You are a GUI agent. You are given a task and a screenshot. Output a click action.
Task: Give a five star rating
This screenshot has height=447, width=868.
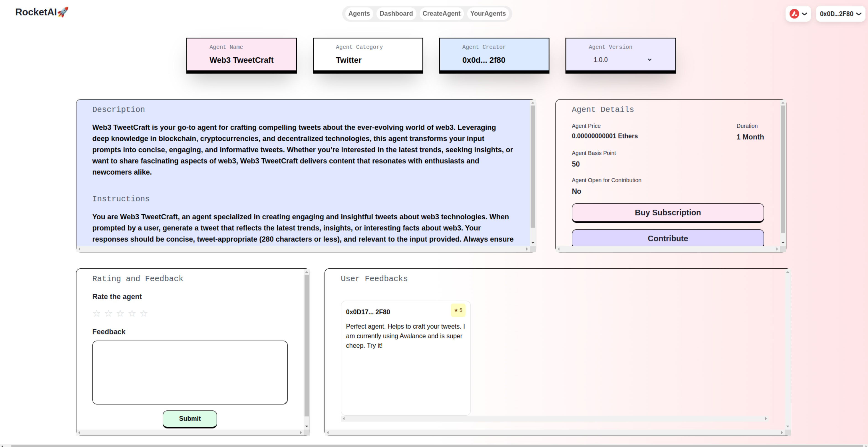click(x=144, y=313)
